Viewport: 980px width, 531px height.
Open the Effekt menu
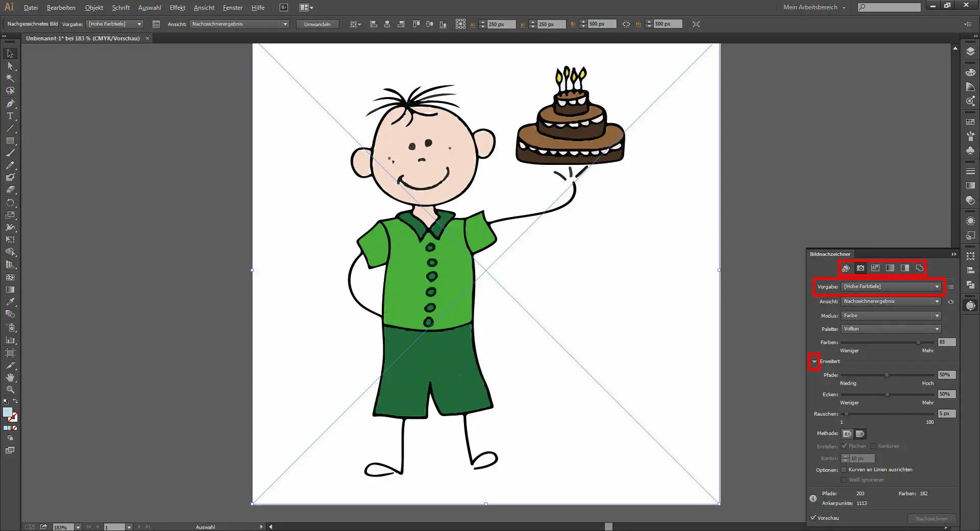click(x=177, y=8)
